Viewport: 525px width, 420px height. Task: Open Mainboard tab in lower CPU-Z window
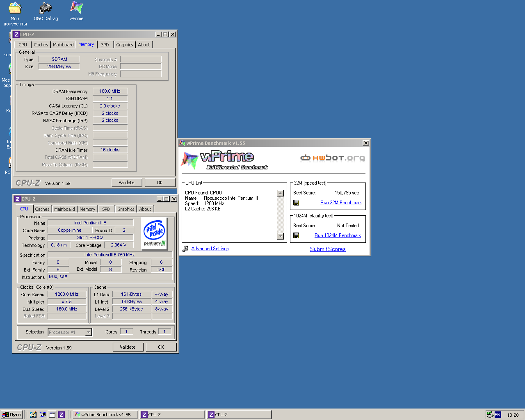click(x=64, y=209)
